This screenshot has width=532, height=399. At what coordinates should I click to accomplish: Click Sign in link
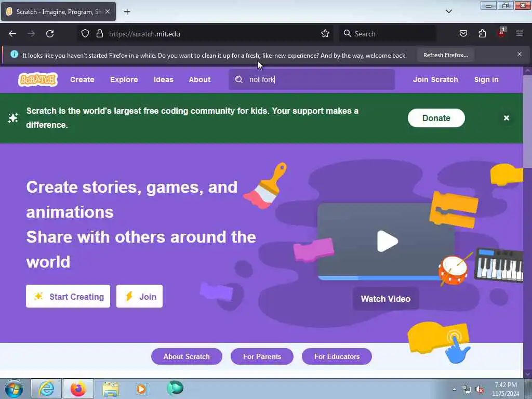486,79
